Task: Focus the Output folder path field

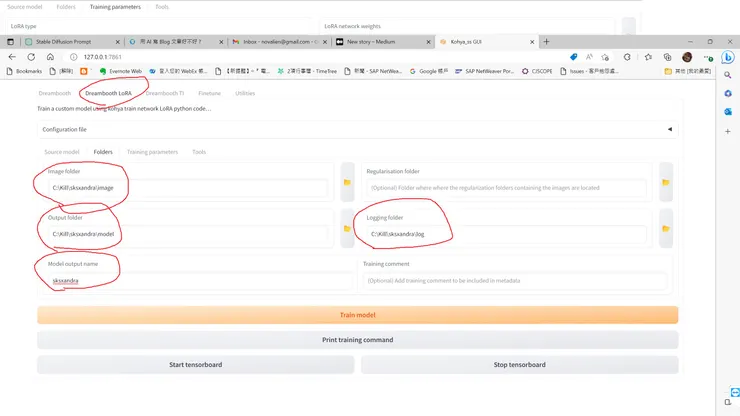Action: click(x=188, y=234)
